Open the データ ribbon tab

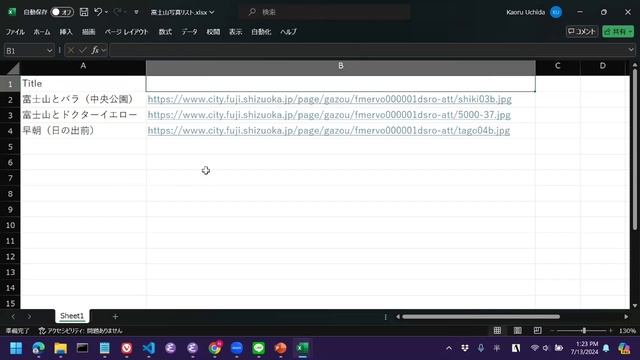tap(189, 32)
